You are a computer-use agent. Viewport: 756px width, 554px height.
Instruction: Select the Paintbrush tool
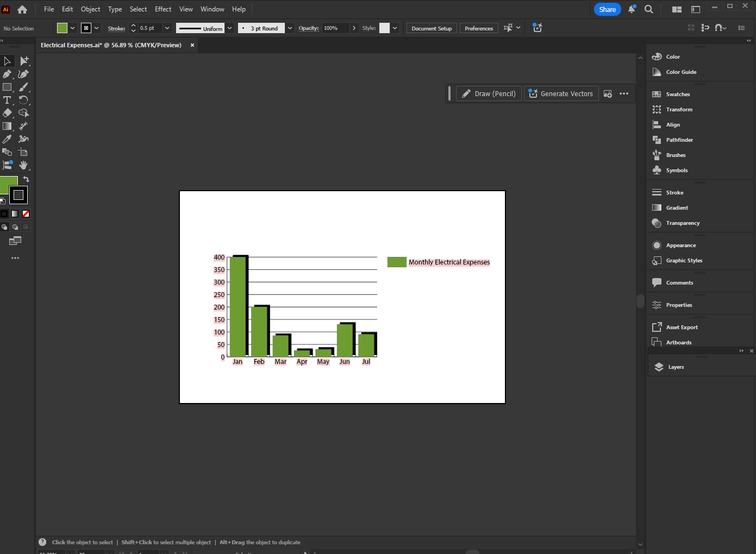pyautogui.click(x=23, y=86)
